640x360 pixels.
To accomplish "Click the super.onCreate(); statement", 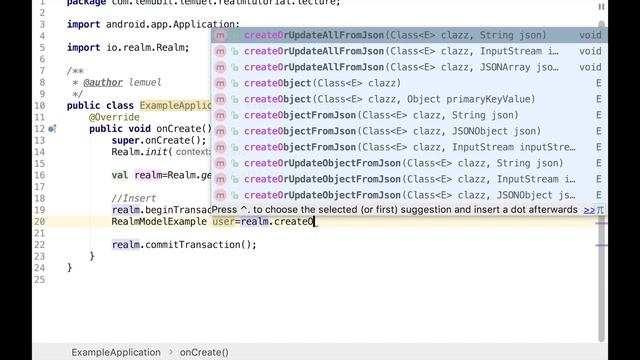I will coord(159,140).
